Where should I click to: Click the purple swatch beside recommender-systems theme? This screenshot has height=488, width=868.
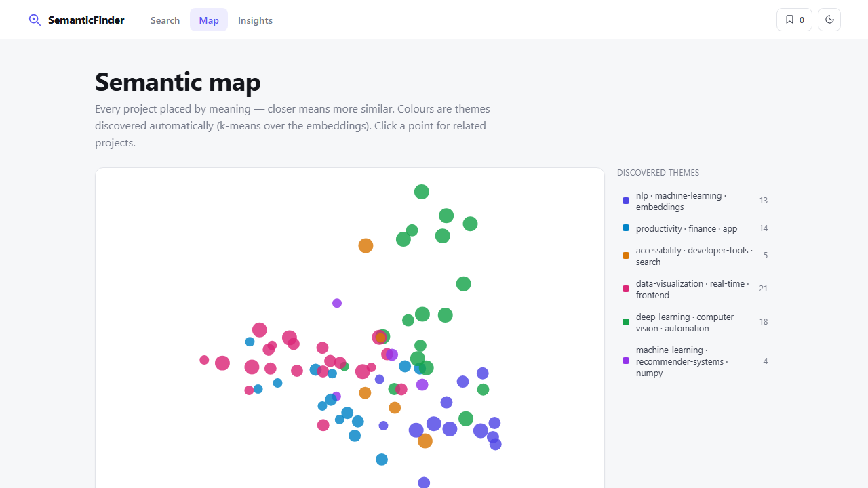(x=626, y=361)
